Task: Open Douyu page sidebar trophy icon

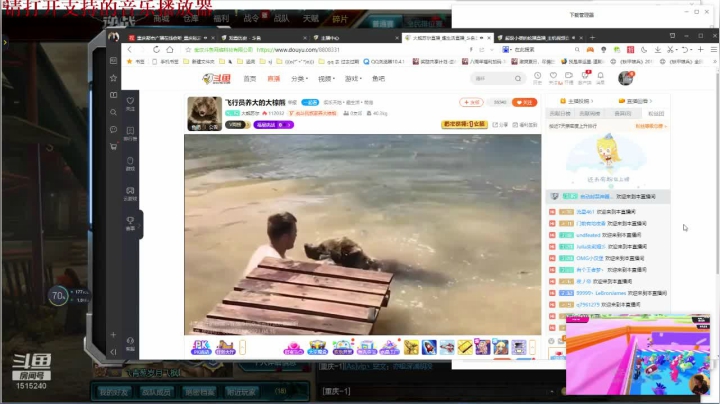Action: pos(130,223)
